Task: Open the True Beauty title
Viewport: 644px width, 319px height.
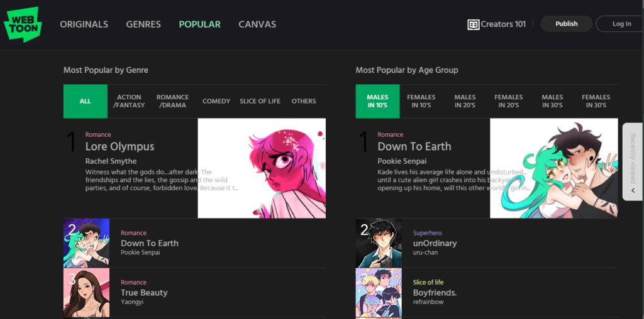Action: click(x=144, y=293)
